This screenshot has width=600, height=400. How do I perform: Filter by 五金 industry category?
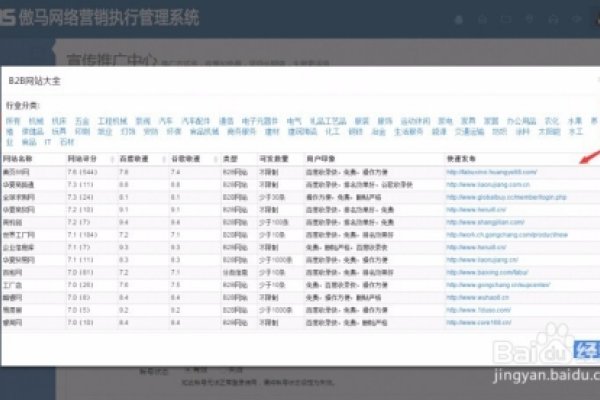82,121
